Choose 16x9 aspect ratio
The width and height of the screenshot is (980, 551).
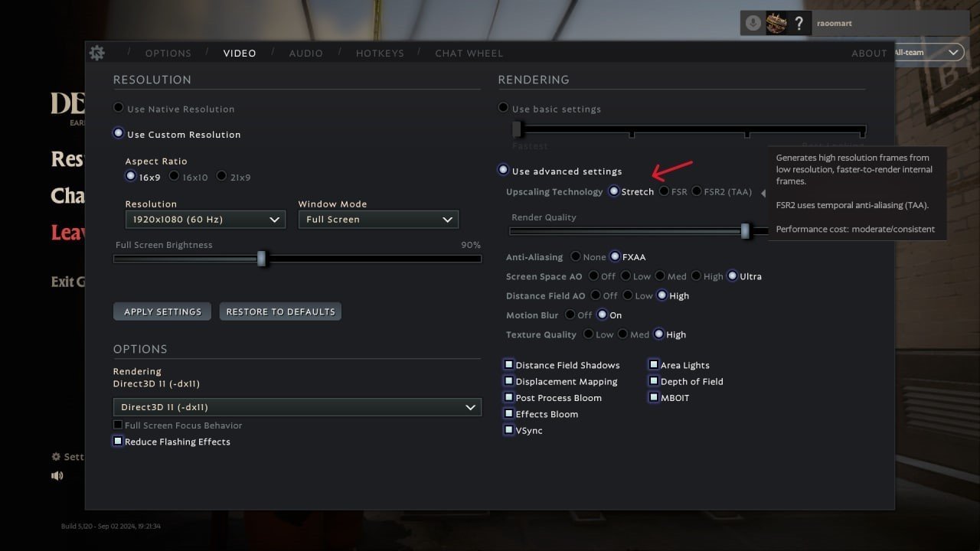point(130,176)
